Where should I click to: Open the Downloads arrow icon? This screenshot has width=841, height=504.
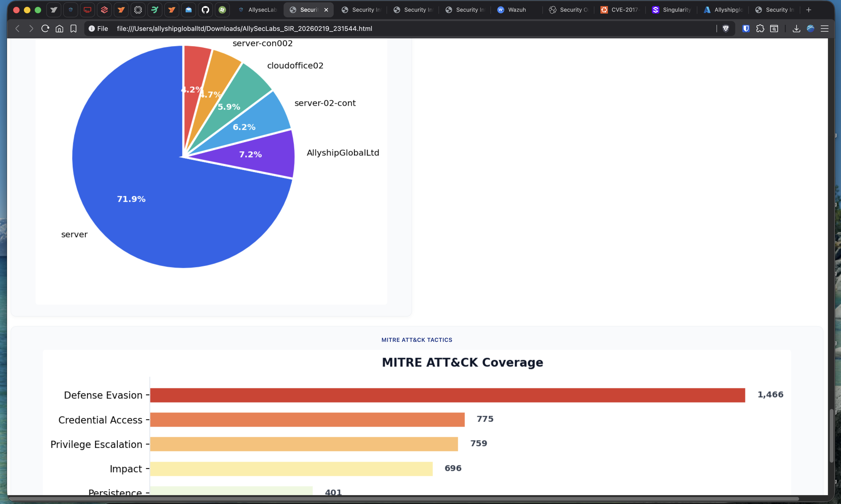click(796, 29)
